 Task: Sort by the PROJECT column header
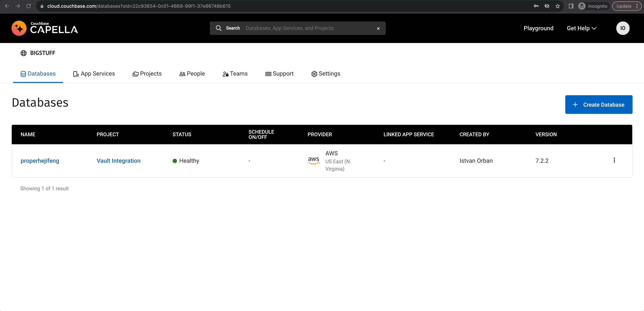(108, 134)
